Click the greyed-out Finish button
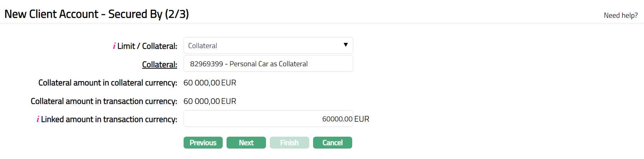Viewport: 644px width, 159px height. 289,143
